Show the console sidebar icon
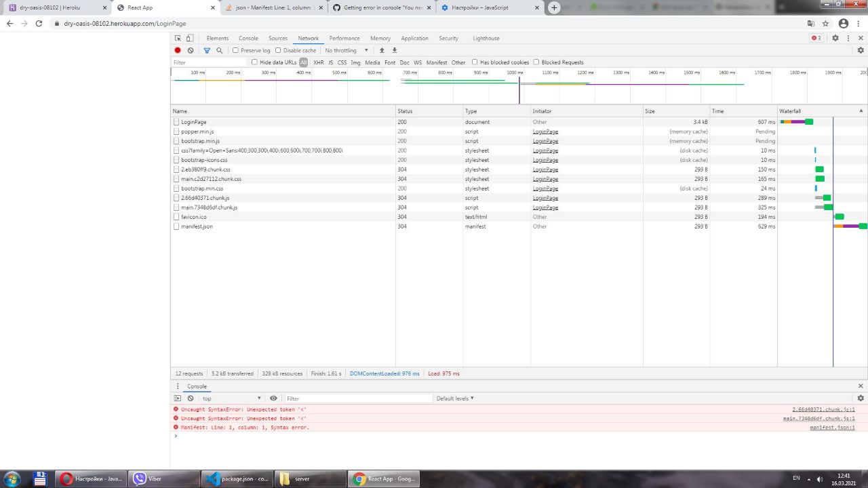Image resolution: width=868 pixels, height=488 pixels. pos(178,399)
